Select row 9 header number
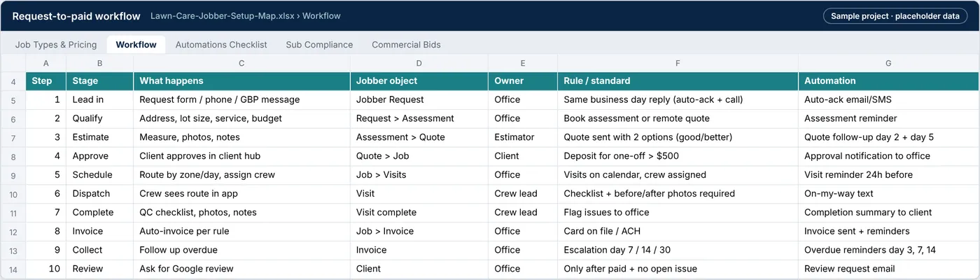The width and height of the screenshot is (980, 280). (13, 175)
